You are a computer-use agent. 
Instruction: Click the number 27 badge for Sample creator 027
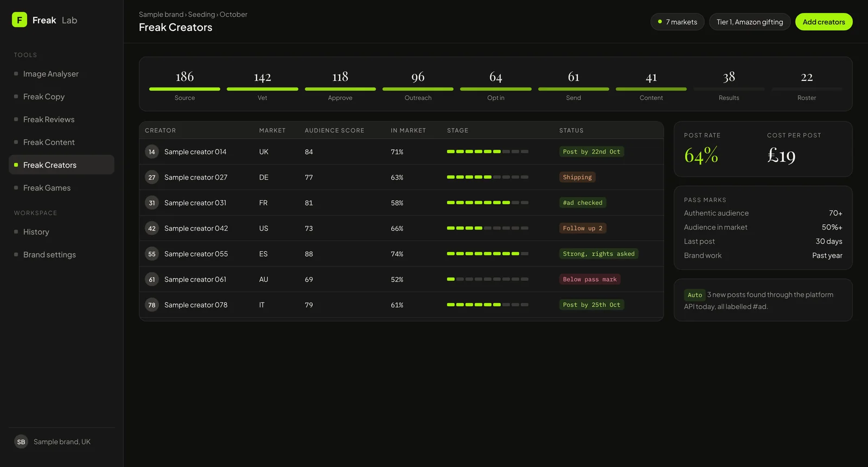click(x=152, y=177)
